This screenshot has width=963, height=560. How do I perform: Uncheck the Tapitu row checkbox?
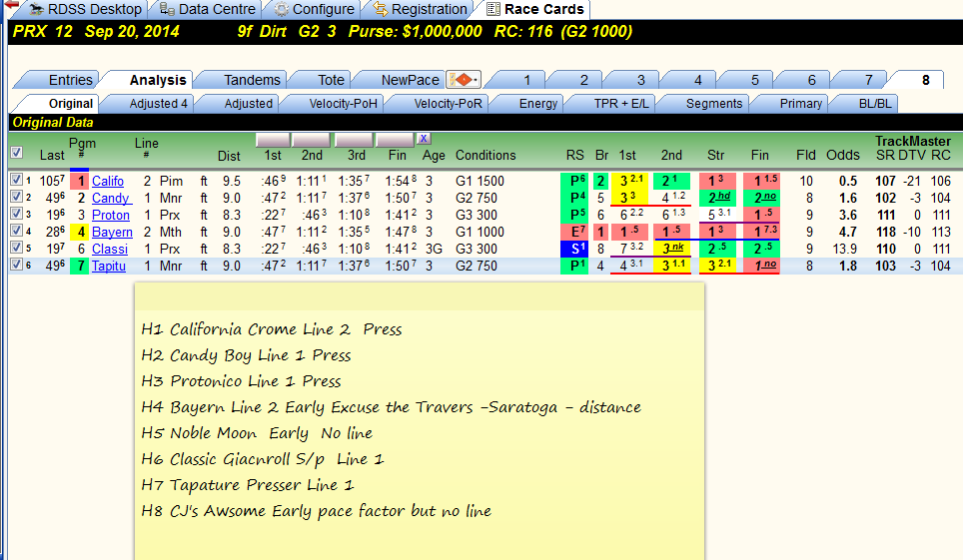[x=17, y=266]
